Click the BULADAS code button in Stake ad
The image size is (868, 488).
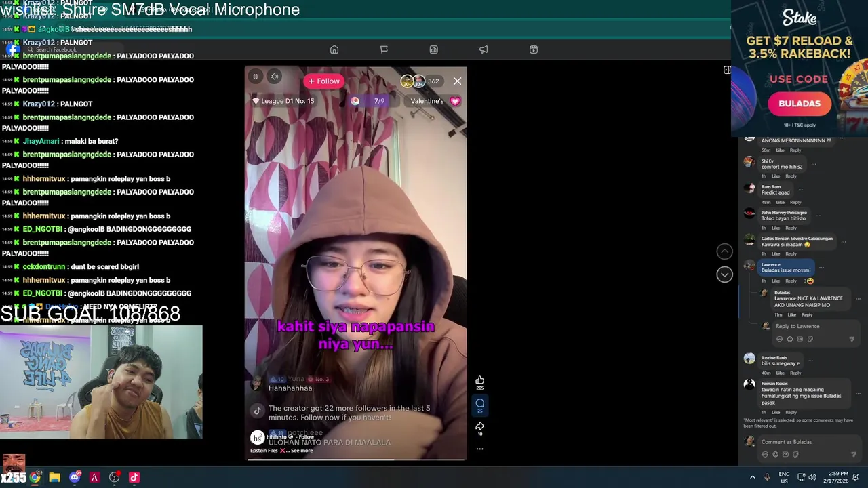[800, 104]
